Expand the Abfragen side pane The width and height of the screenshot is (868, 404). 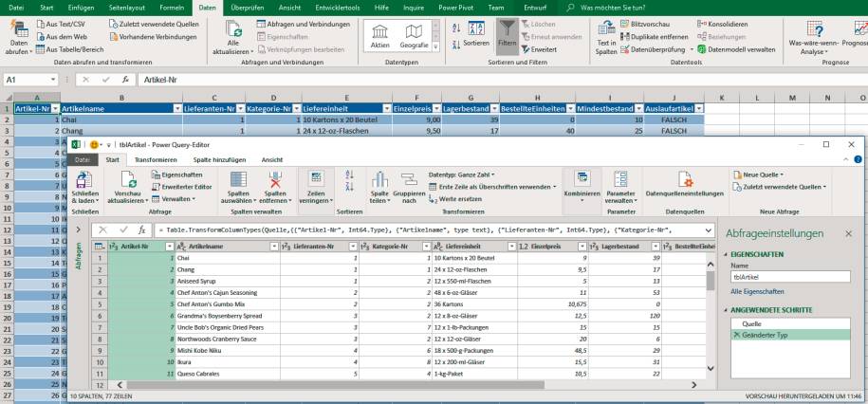tap(78, 230)
